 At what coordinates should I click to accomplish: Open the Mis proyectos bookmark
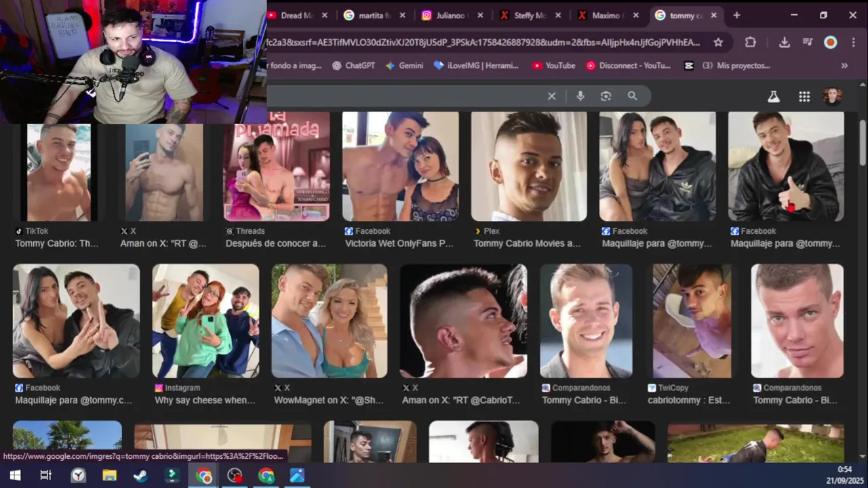727,66
